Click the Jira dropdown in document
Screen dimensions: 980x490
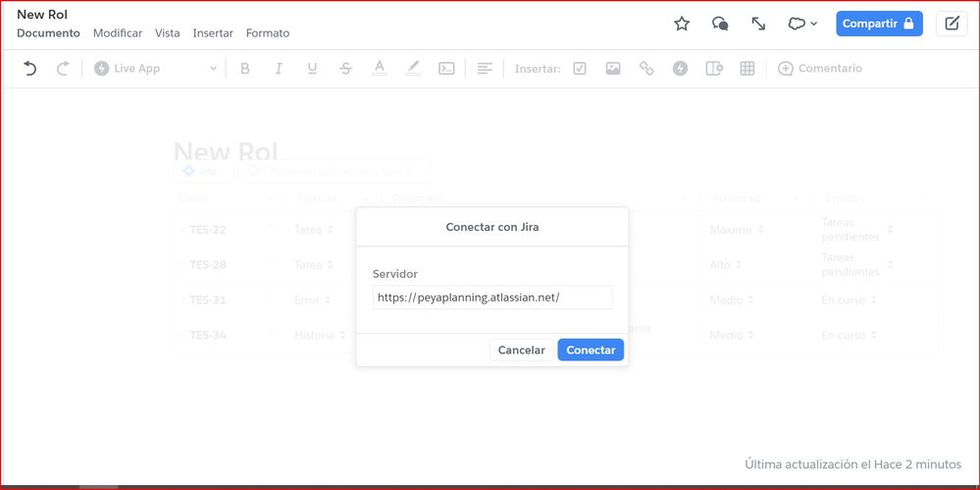[x=202, y=170]
